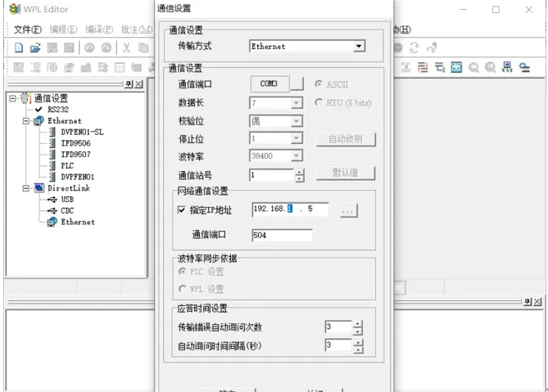This screenshot has width=548, height=392.
Task: Click the red-arrow list compare icon
Action: (x=423, y=67)
